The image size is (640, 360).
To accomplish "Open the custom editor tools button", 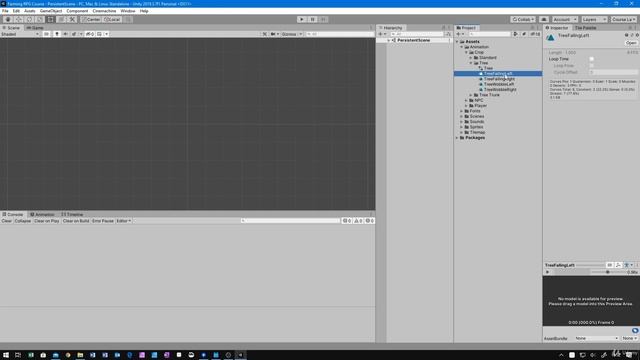I will 72,20.
